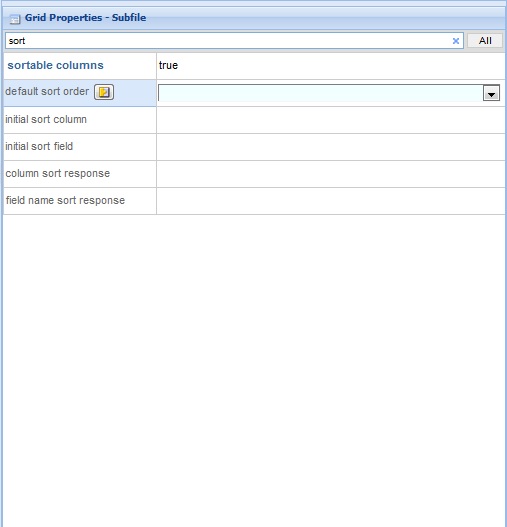
Task: Select the default sort order property label
Action: click(47, 91)
